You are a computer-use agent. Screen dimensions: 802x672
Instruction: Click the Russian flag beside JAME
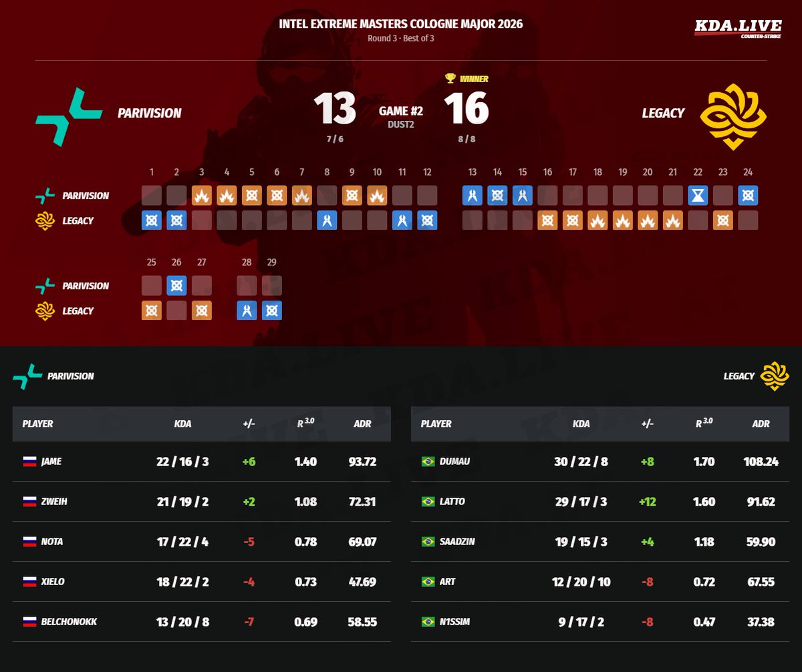coord(29,462)
